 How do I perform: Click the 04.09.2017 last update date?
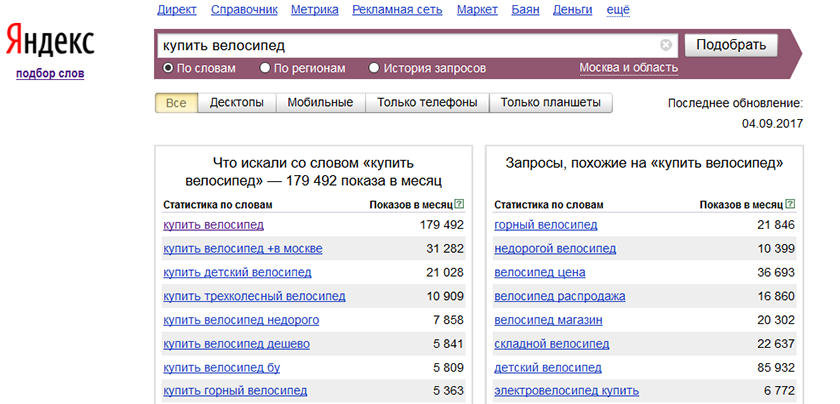coord(772,124)
